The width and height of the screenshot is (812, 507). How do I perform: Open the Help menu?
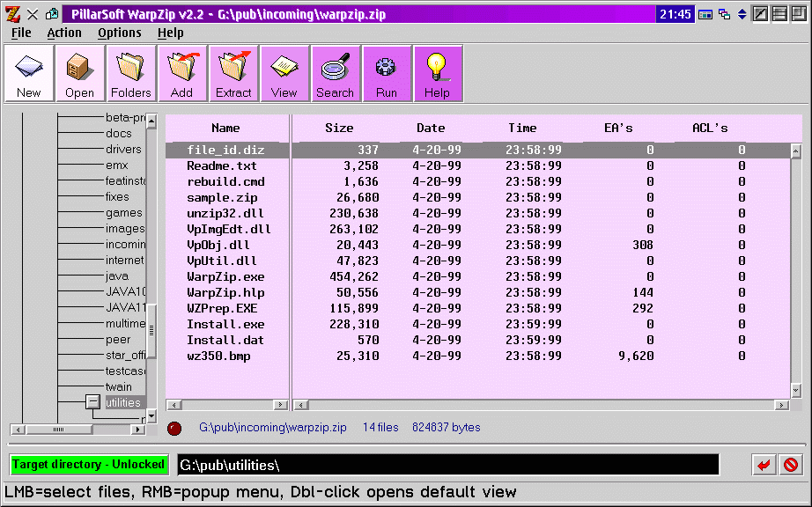[x=170, y=33]
